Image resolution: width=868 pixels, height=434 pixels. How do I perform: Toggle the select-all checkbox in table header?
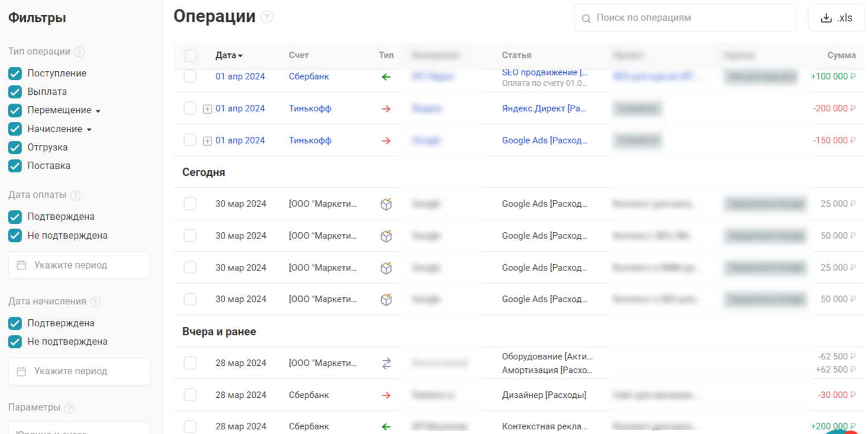pyautogui.click(x=189, y=56)
